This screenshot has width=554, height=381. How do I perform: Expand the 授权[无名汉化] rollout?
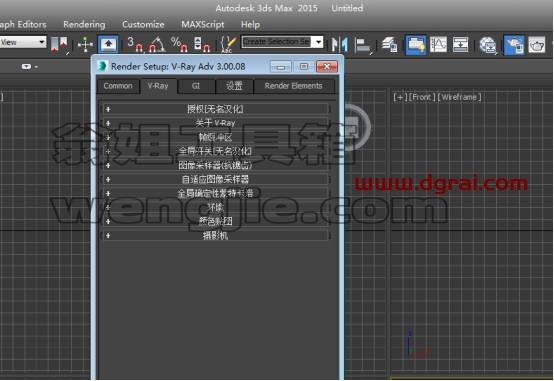click(216, 109)
